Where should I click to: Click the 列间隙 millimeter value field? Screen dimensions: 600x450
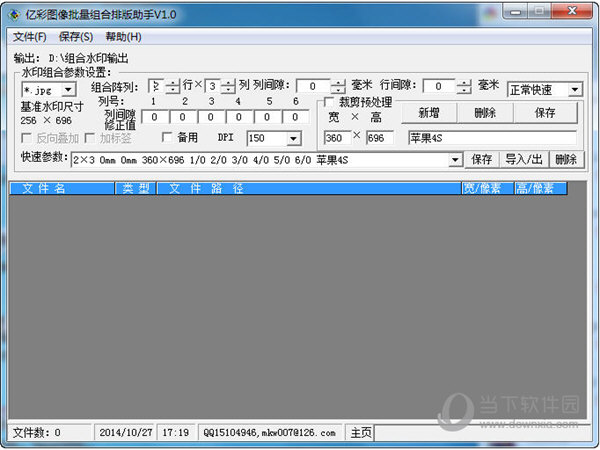[x=313, y=86]
